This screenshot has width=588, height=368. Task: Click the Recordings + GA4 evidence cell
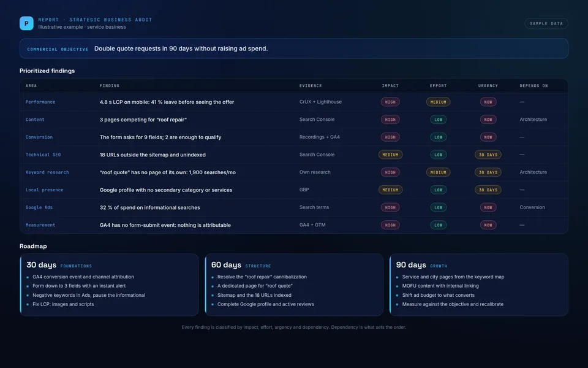coord(320,137)
